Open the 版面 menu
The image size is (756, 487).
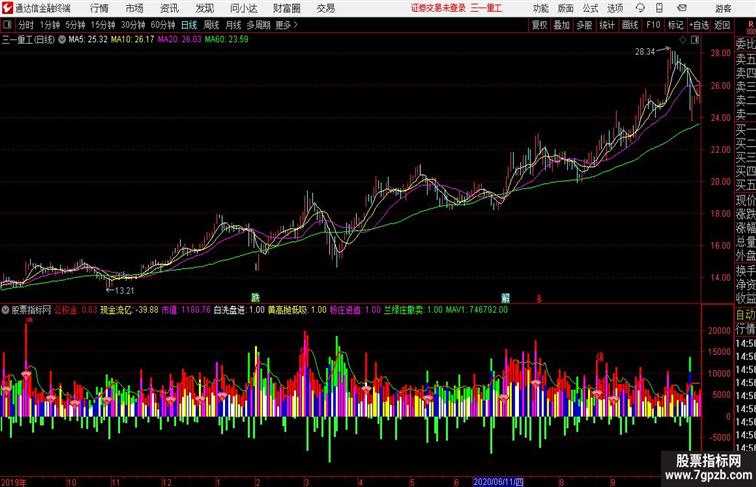click(565, 8)
